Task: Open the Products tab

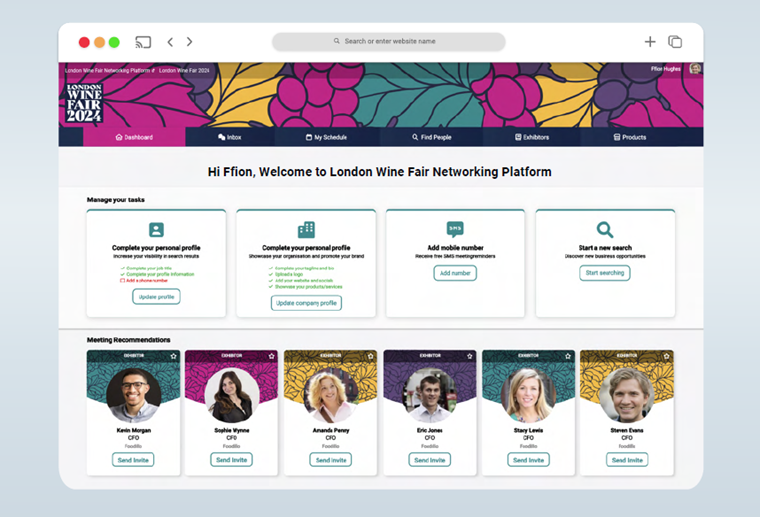Action: click(x=630, y=137)
